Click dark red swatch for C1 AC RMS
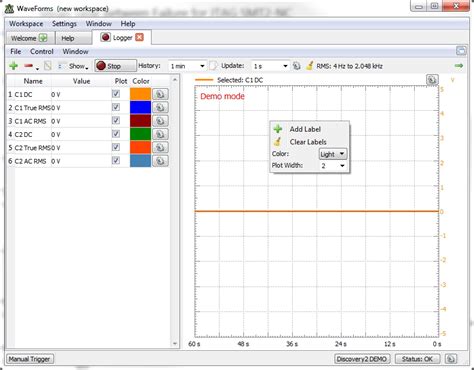 (x=140, y=121)
